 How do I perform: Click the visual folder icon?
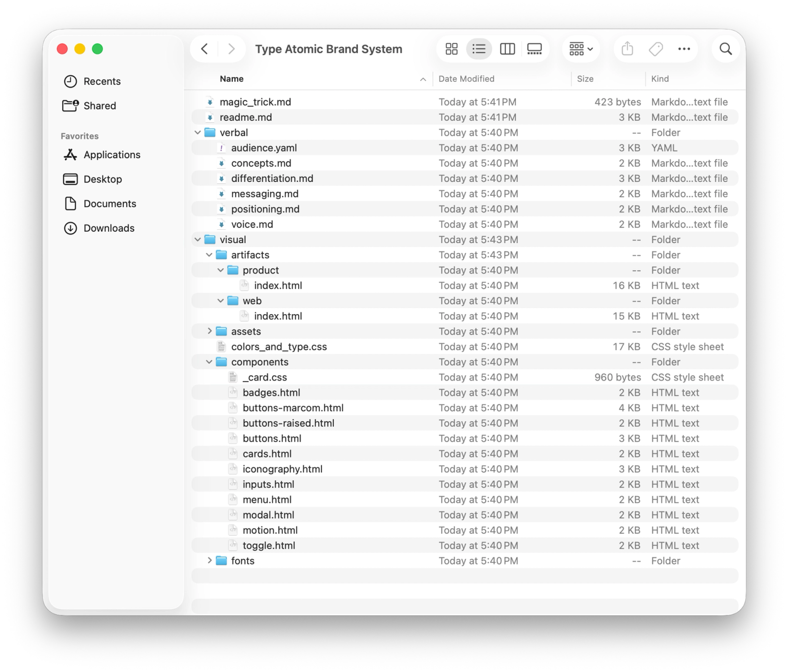[x=210, y=240]
